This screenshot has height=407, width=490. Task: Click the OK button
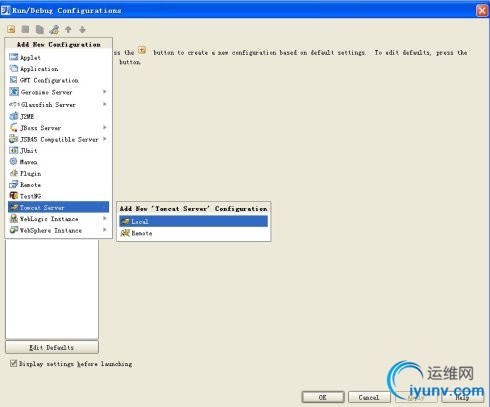tap(323, 397)
